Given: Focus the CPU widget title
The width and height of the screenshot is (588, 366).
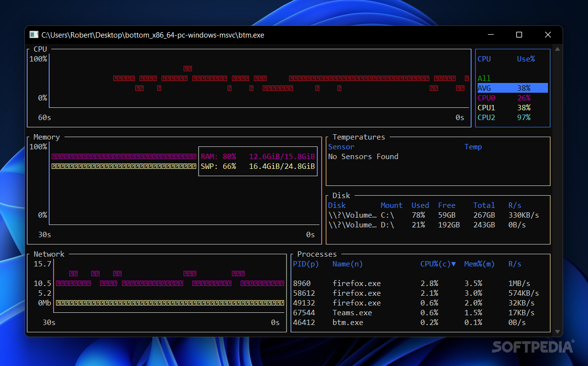Looking at the screenshot, I should pyautogui.click(x=40, y=49).
